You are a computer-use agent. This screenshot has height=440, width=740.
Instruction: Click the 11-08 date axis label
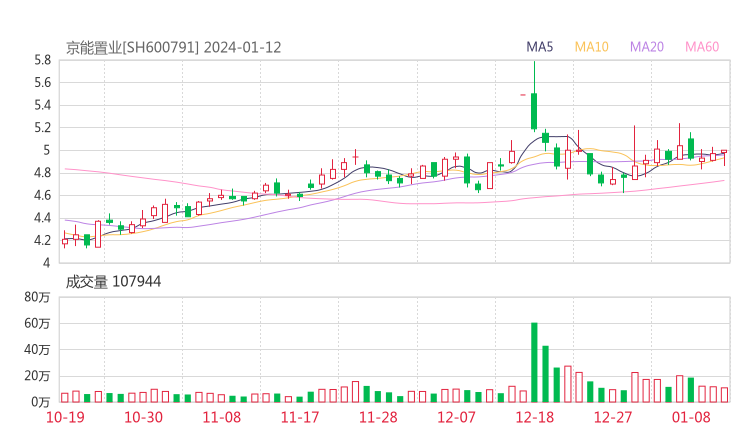click(222, 417)
